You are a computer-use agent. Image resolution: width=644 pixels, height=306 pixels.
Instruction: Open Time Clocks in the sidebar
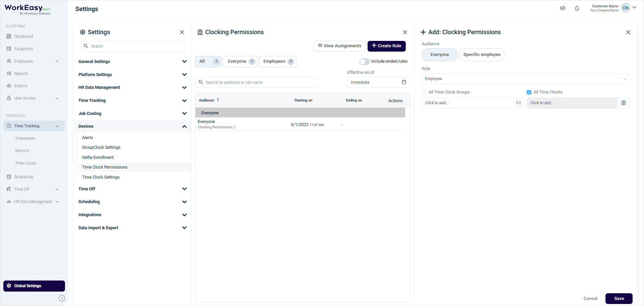pos(26,163)
